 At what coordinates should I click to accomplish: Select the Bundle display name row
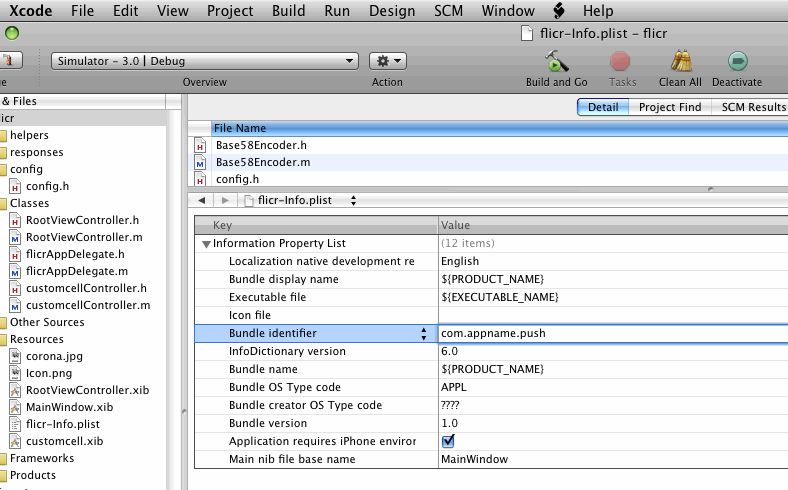(x=491, y=279)
